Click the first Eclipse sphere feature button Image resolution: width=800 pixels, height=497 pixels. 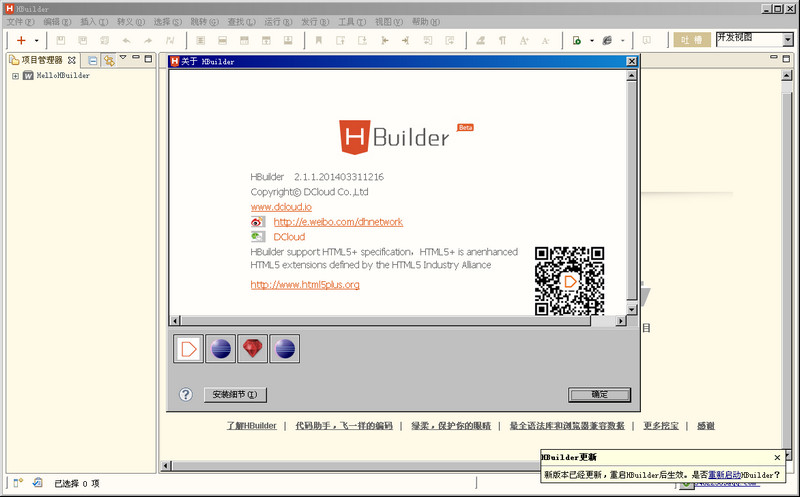point(220,349)
